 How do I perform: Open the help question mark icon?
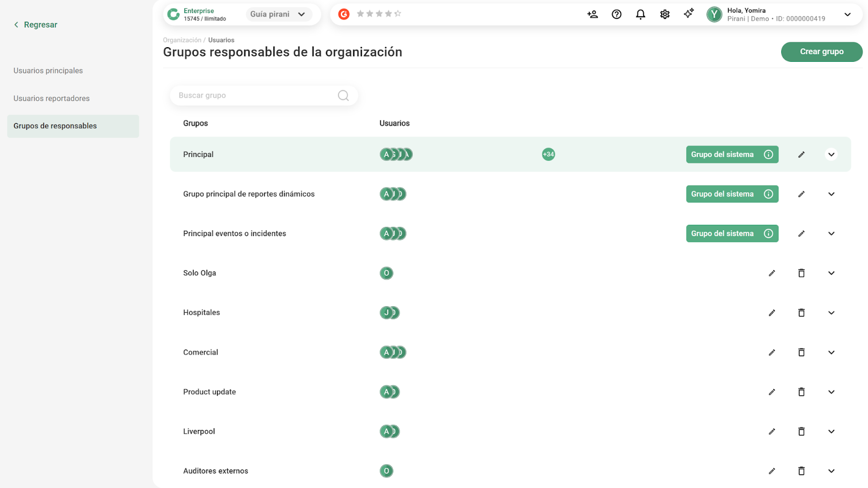[616, 15]
